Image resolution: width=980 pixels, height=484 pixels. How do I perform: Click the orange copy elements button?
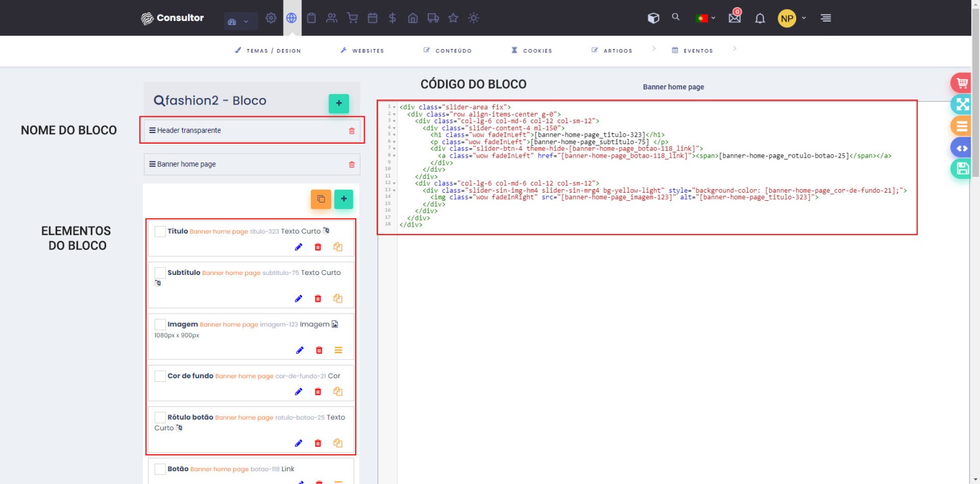[321, 199]
